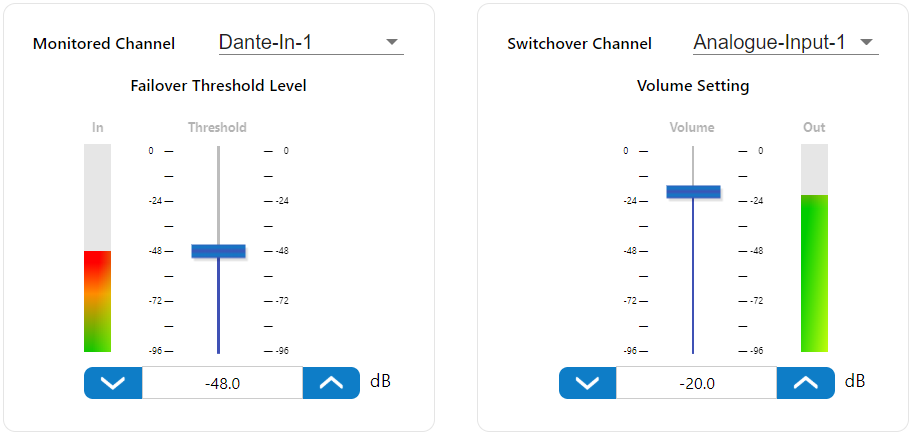Expand the Monitored Channel dropdown arrow
The width and height of the screenshot is (913, 435).
(392, 43)
